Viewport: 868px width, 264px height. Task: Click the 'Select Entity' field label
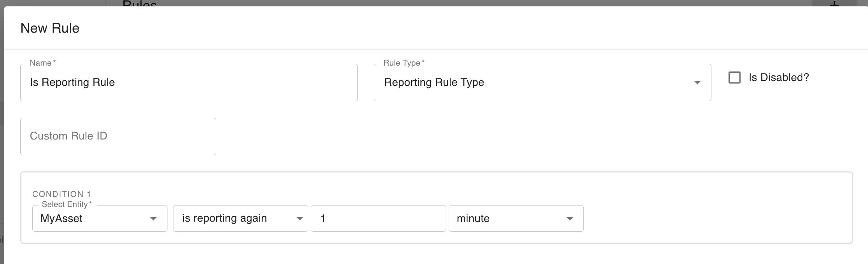tap(65, 204)
